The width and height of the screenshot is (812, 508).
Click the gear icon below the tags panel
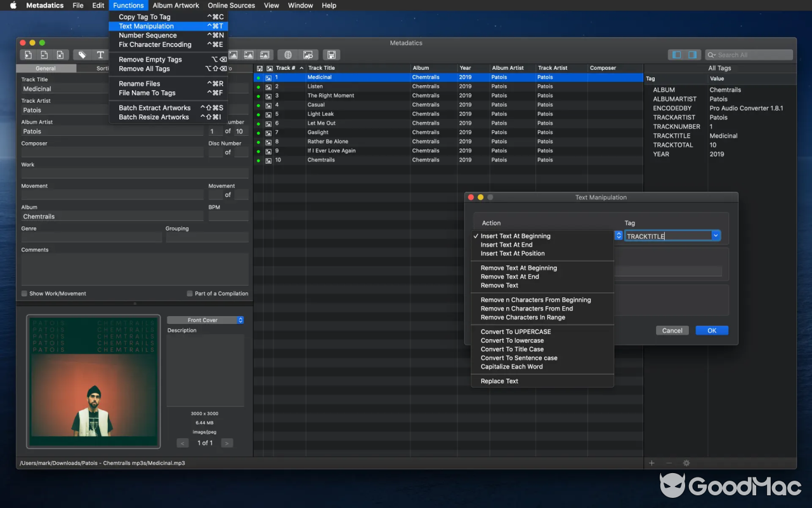tap(686, 463)
